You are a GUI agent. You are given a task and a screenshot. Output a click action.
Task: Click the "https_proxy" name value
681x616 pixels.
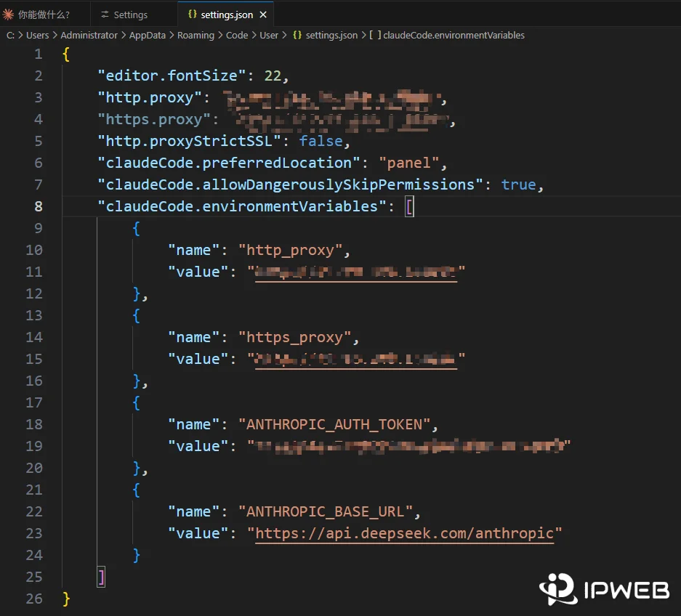[x=295, y=337]
